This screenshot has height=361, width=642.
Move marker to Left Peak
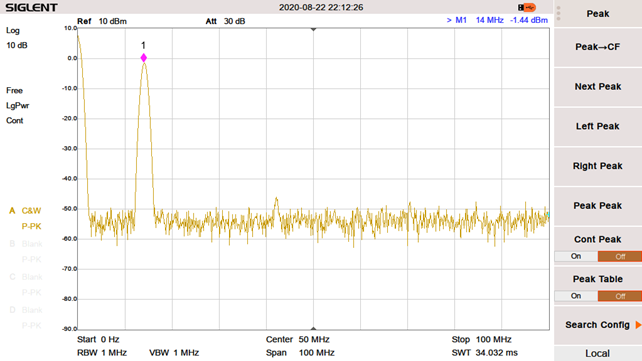(x=598, y=126)
